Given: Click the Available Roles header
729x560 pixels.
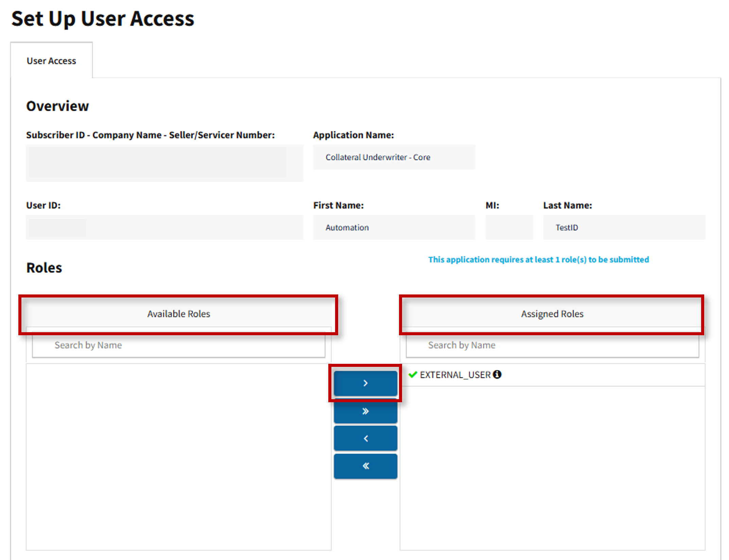Looking at the screenshot, I should click(x=179, y=313).
